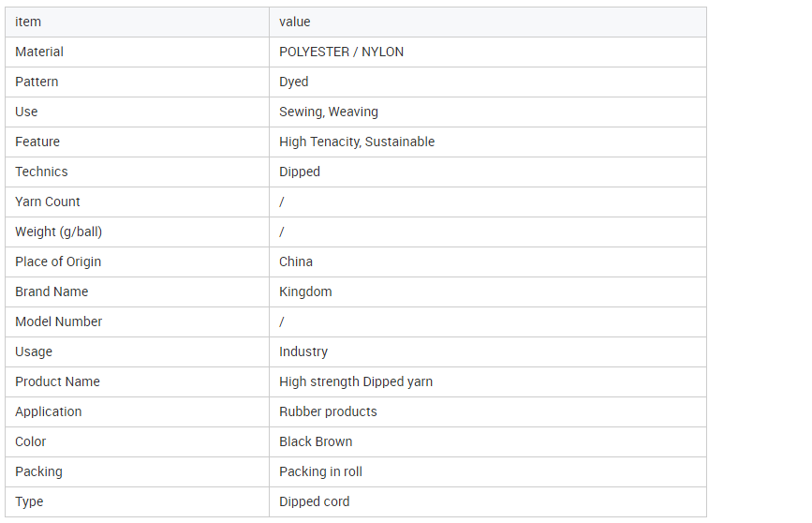The height and width of the screenshot is (523, 812).
Task: Select the 'POLYESTER / NYLON' material value
Action: [341, 52]
